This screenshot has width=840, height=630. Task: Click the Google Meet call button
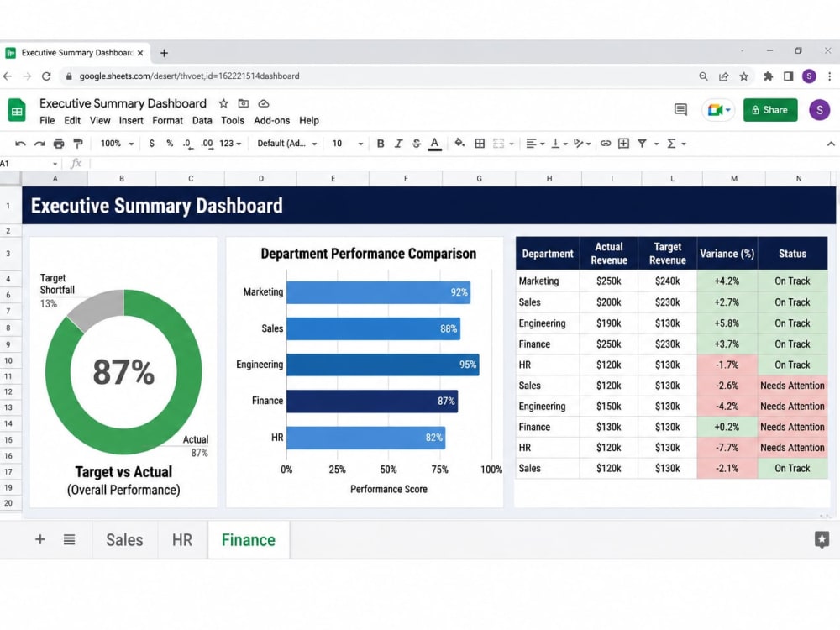(x=718, y=110)
